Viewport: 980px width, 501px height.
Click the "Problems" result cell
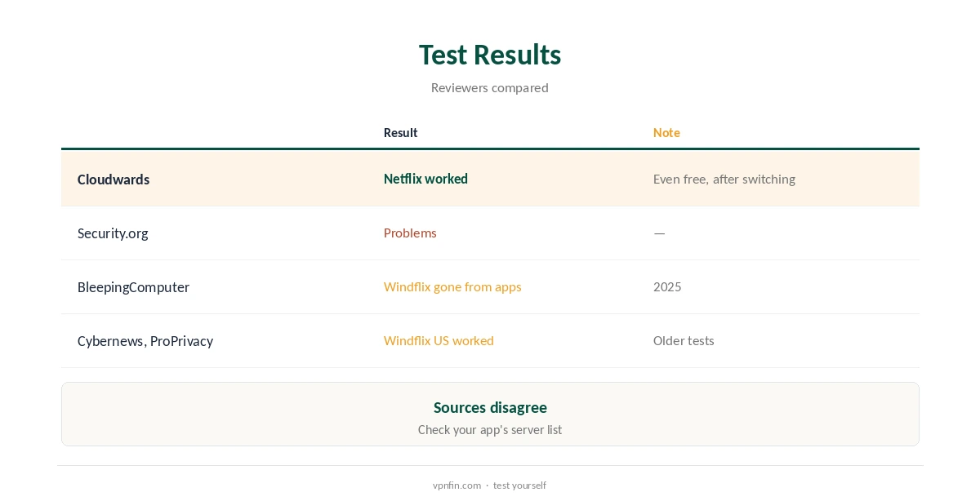410,233
